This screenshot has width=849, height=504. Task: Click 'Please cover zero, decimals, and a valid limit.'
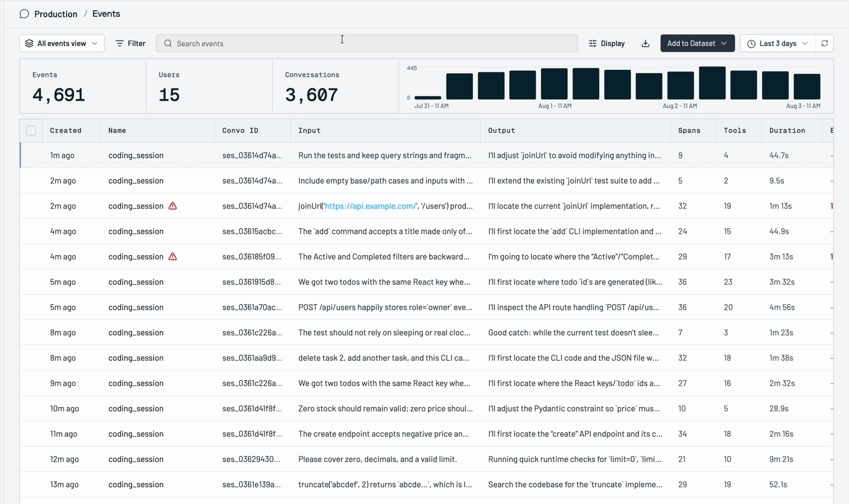[377, 459]
